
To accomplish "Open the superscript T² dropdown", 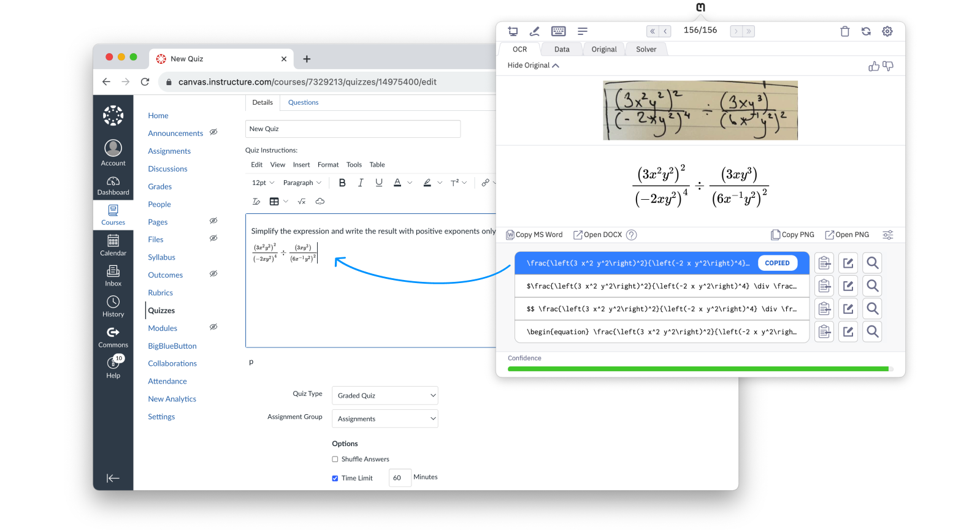I will point(459,183).
